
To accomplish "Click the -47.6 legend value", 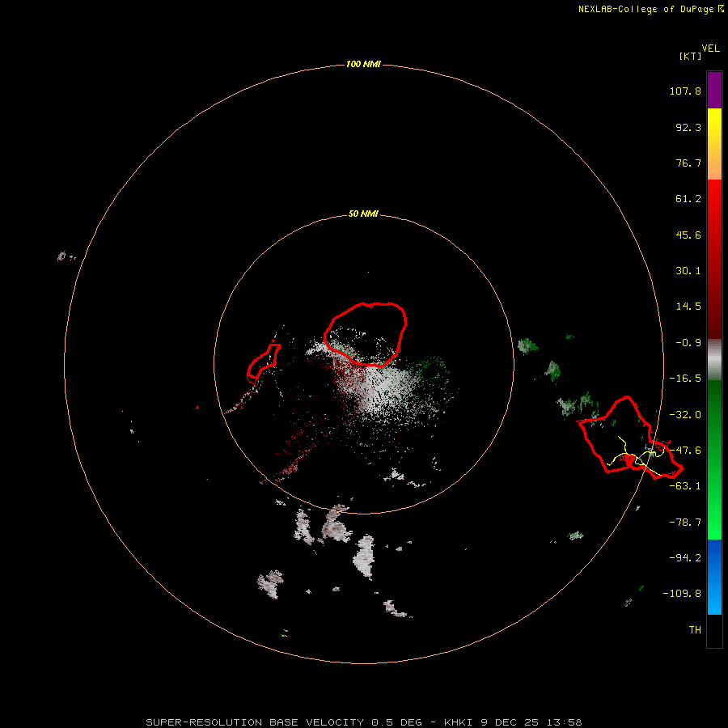I will click(685, 451).
